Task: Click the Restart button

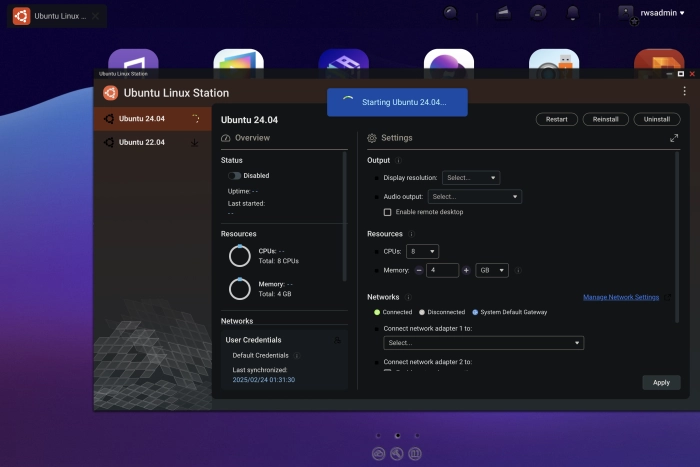Action: click(557, 119)
